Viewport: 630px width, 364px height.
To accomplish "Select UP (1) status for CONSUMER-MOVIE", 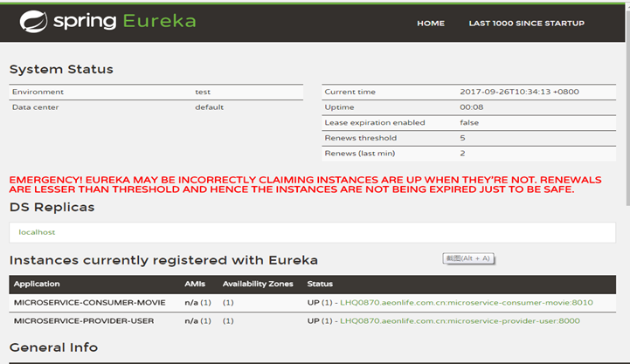I will coord(320,303).
